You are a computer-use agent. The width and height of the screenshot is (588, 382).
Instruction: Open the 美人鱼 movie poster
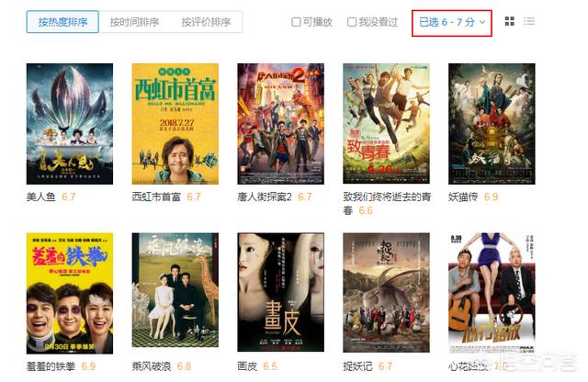70,124
